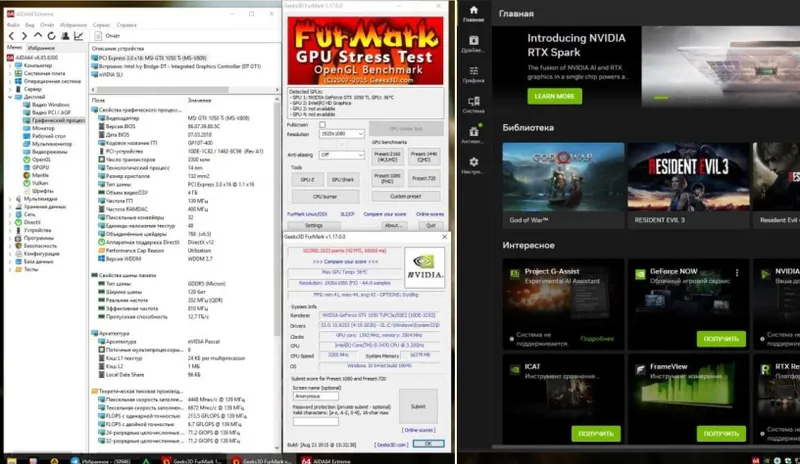Expand Мультимедиа node in AIDA64 tree

(10, 199)
